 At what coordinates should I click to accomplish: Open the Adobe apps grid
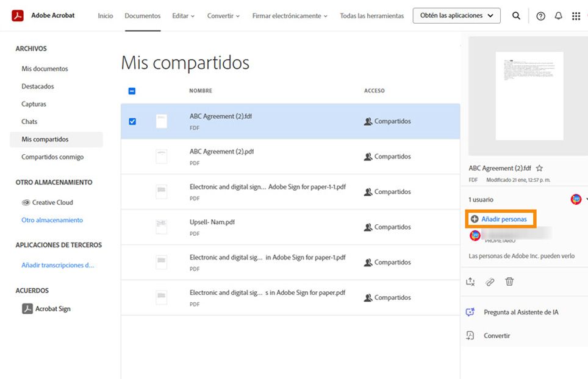[576, 15]
